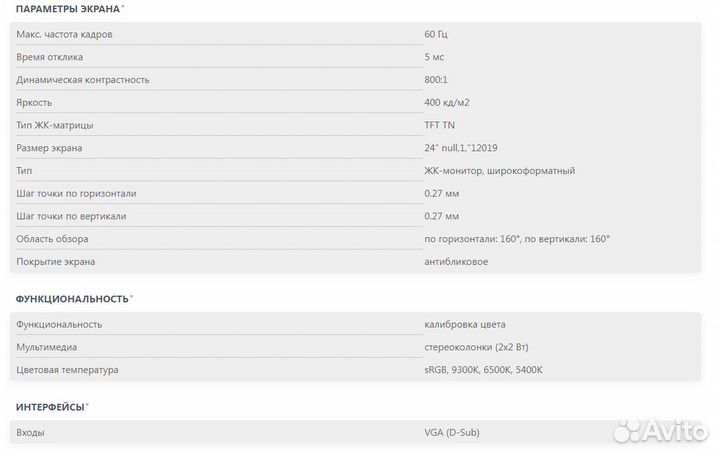The height and width of the screenshot is (456, 720).
Task: Click the ИНТЕРФЕЙСЫ heading text
Action: [49, 408]
